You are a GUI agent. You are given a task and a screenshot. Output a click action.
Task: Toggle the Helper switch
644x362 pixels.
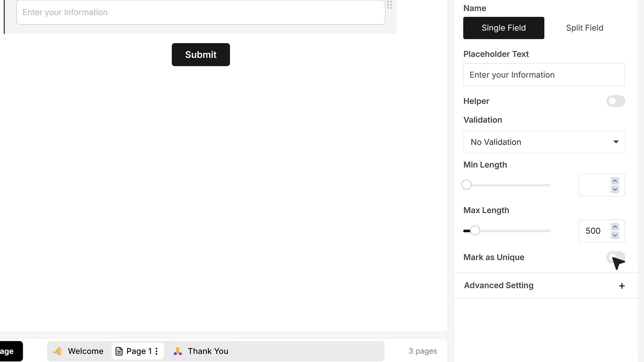point(615,101)
